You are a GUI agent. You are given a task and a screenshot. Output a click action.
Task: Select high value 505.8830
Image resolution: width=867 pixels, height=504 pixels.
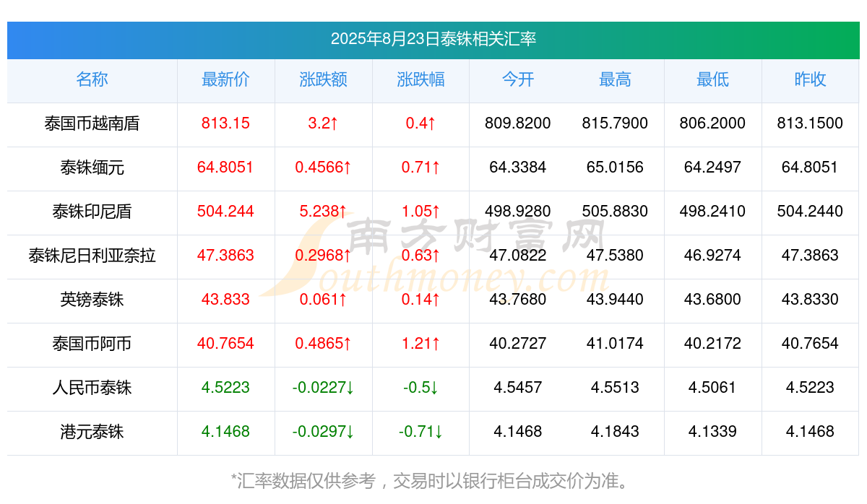tap(615, 212)
